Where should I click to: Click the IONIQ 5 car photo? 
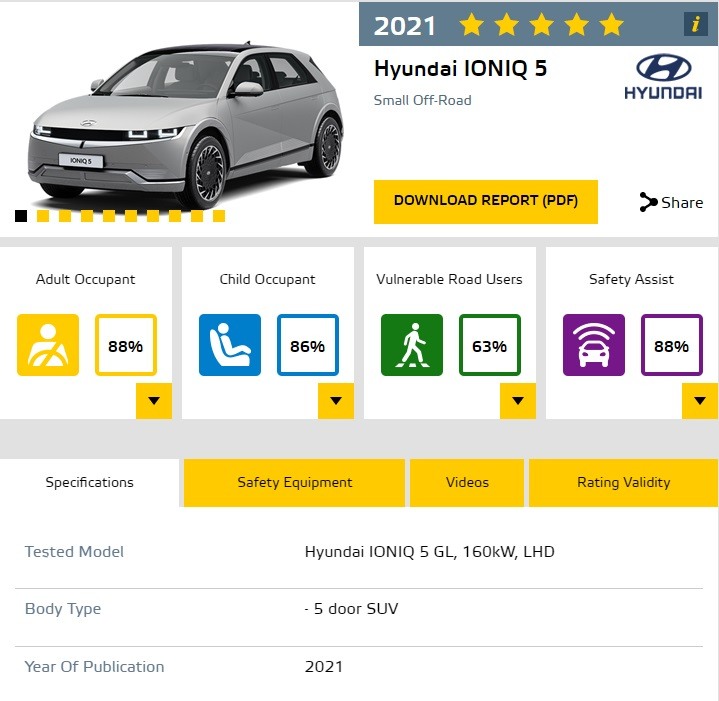pos(186,125)
